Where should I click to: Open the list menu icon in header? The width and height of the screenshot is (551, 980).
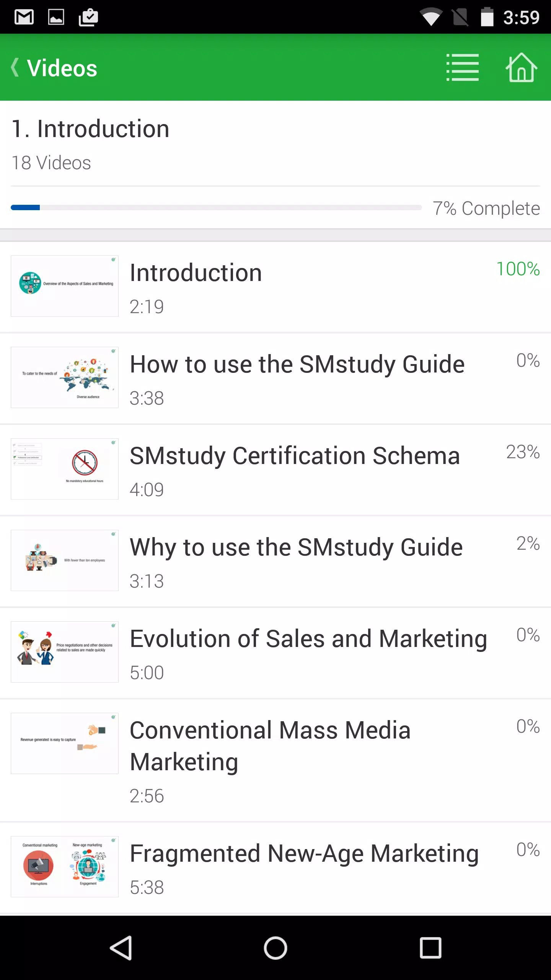462,67
